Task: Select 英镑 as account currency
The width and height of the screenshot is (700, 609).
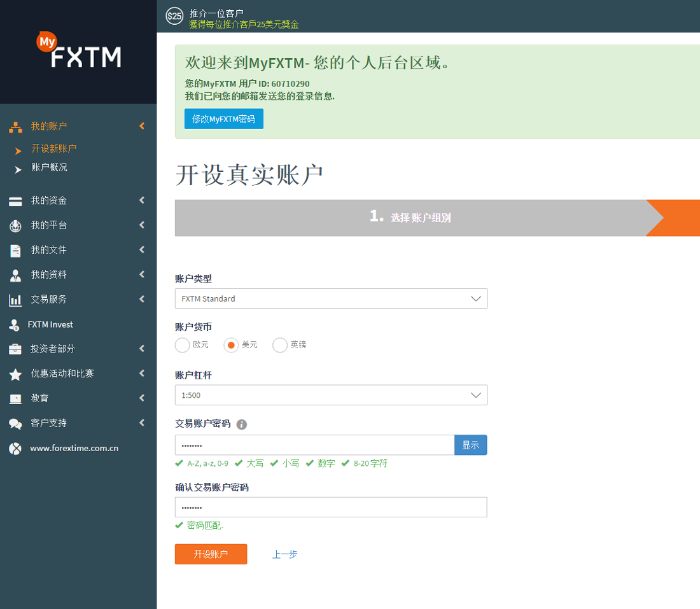Action: (280, 345)
